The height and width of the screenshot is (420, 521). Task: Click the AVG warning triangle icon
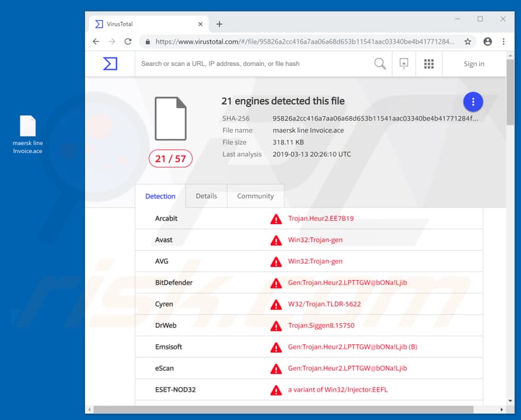point(276,262)
